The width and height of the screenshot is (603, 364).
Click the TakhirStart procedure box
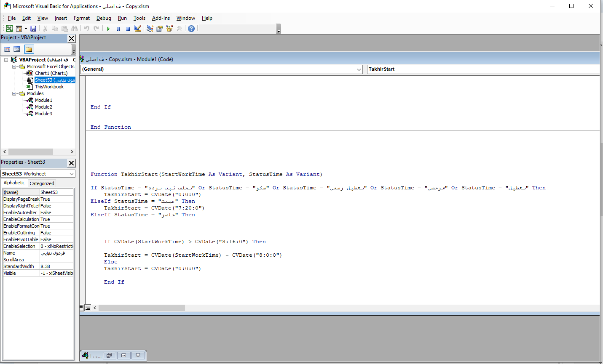coord(483,69)
